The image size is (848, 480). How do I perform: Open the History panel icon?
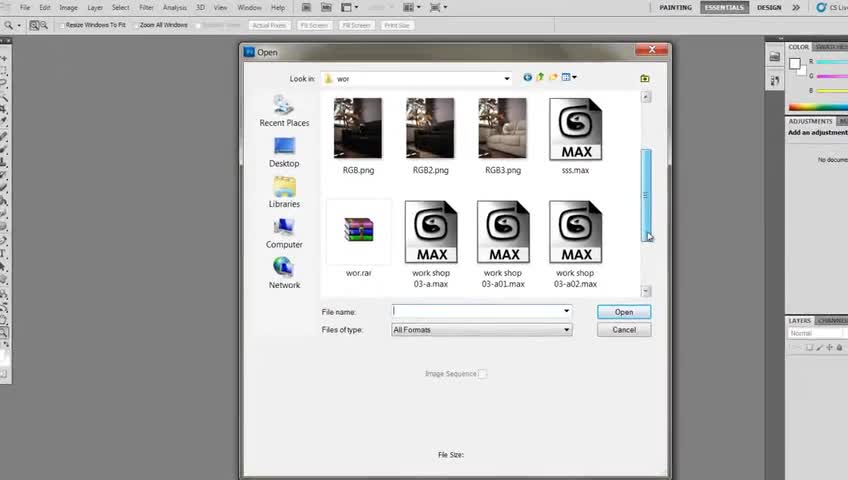click(774, 57)
